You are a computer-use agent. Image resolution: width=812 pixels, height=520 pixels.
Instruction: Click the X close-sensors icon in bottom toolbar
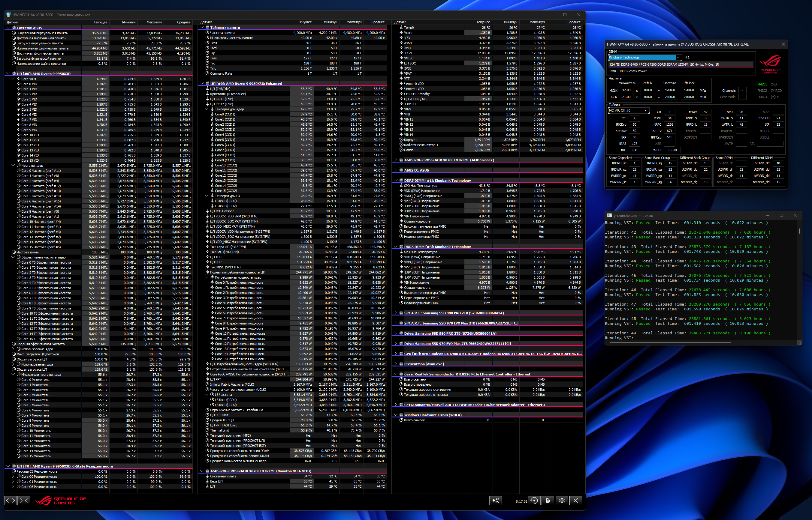(576, 501)
